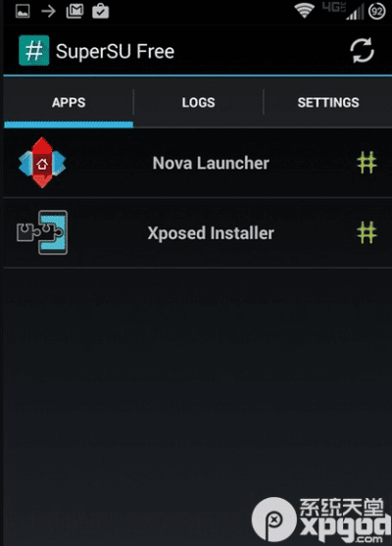Select the Xposed Installer entry

click(198, 232)
